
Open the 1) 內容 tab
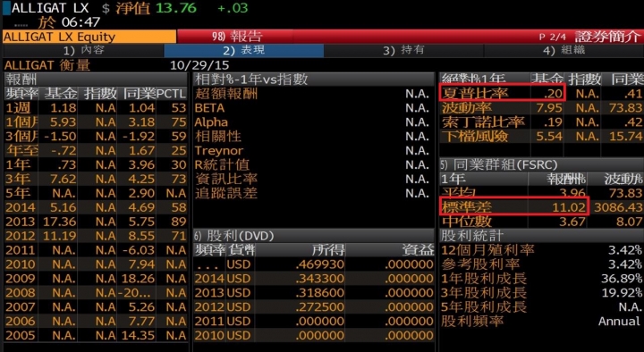pos(83,50)
